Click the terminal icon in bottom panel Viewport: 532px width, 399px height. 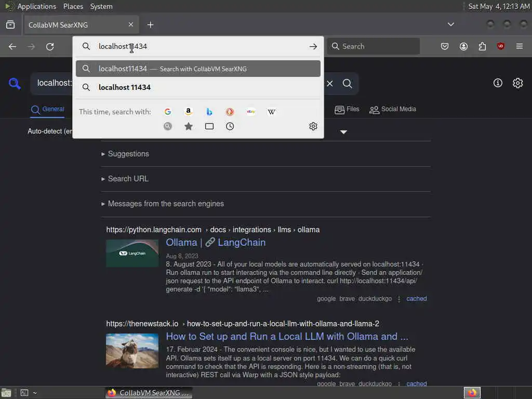point(24,393)
